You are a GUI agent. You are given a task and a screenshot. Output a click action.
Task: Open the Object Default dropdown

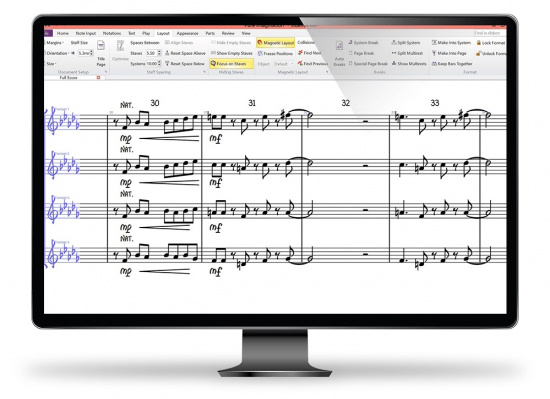[x=283, y=64]
